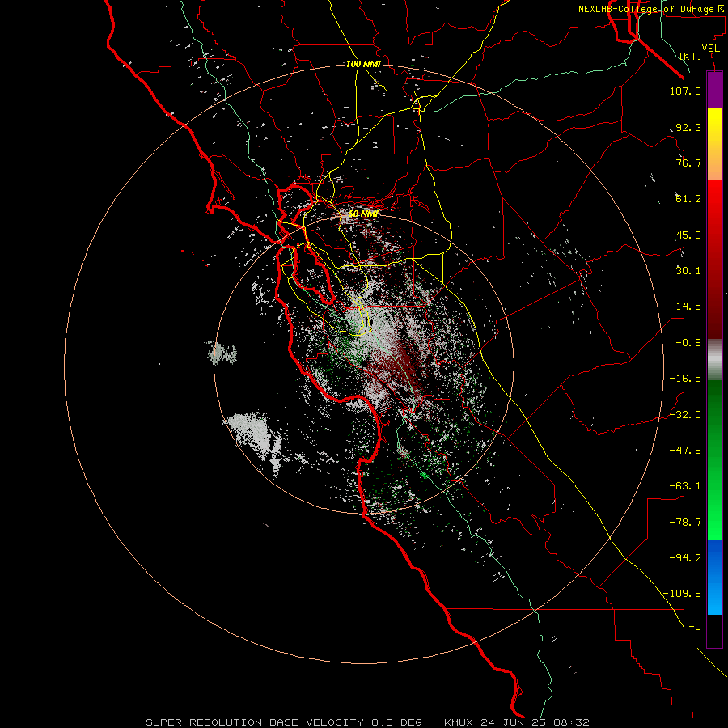Image resolution: width=728 pixels, height=728 pixels.
Task: Click the 08:32 timestamp in the caption
Action: [x=573, y=722]
